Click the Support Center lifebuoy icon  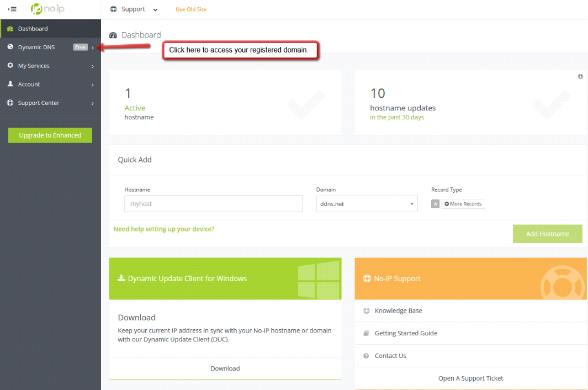(x=10, y=103)
